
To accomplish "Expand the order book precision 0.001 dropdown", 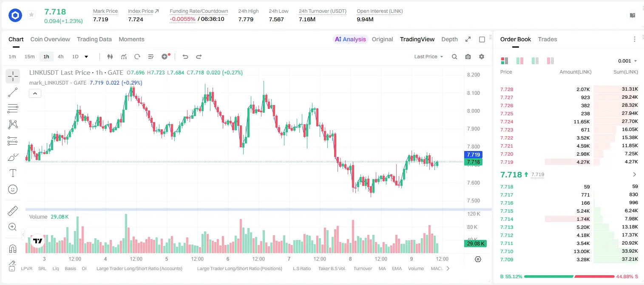I will (x=627, y=61).
